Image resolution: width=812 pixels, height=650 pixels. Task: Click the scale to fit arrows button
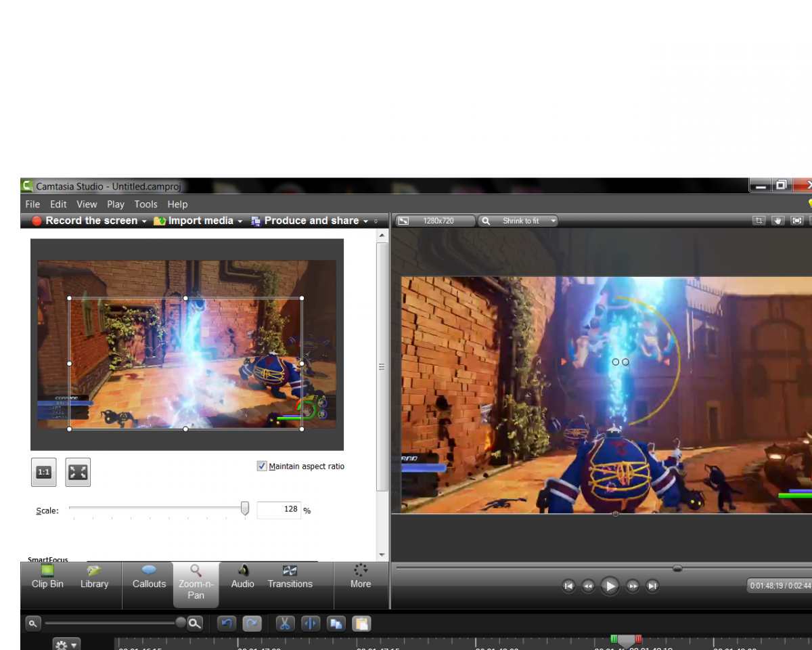[x=78, y=472]
